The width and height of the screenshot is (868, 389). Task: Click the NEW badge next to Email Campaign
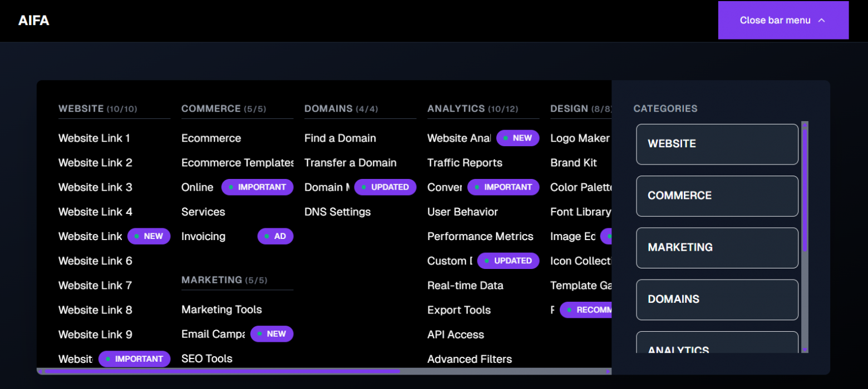coord(272,333)
